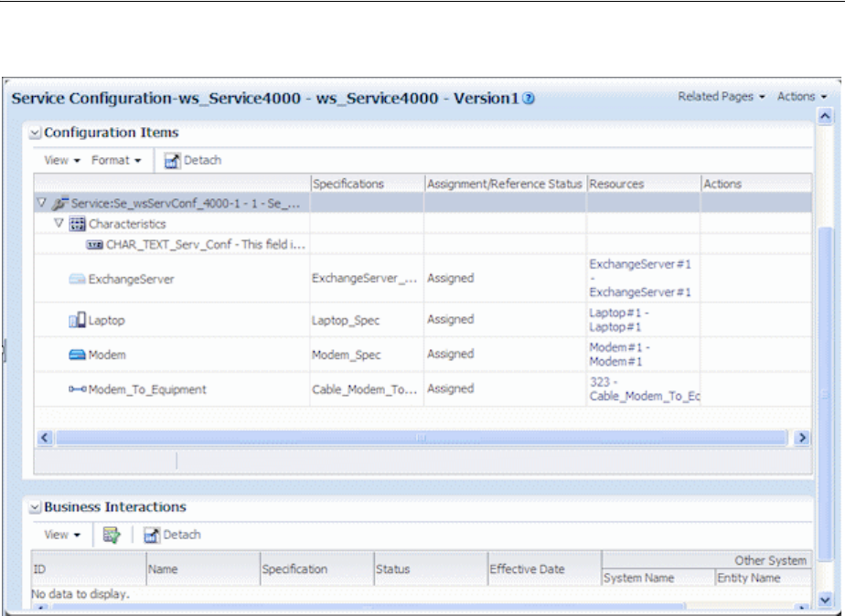Open the View menu in Business Interactions
This screenshot has width=845, height=616.
[x=62, y=535]
